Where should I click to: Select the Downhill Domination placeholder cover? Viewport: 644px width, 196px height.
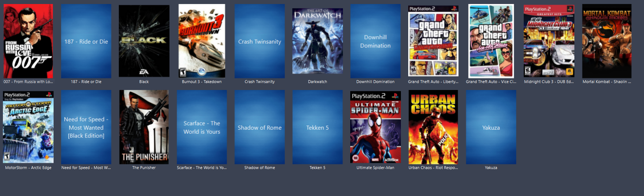(375, 41)
